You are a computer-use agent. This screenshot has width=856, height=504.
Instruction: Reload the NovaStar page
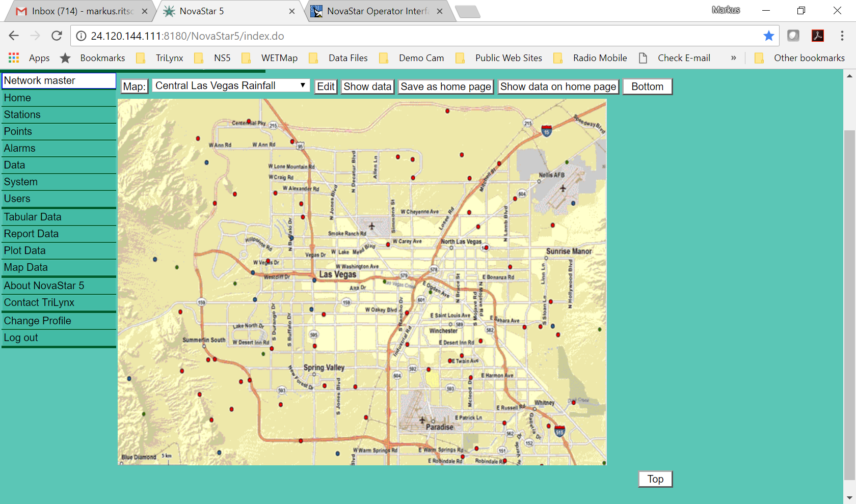coord(57,36)
